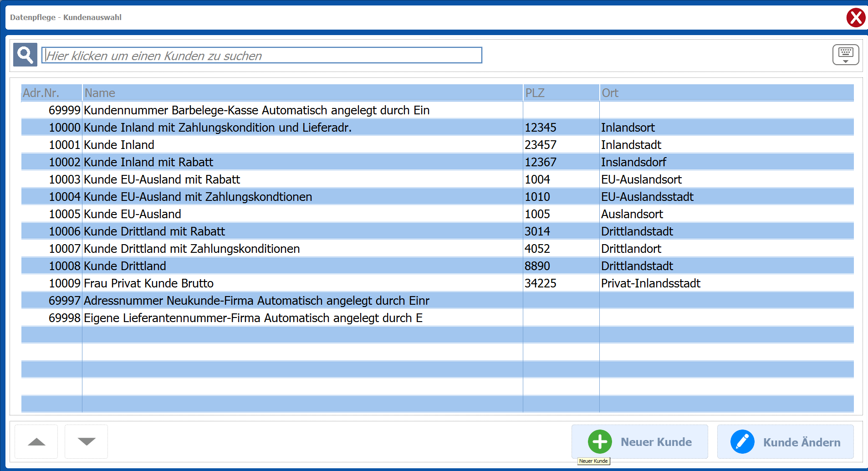Click Privat-Inlandsstadt in Ort column

point(650,283)
